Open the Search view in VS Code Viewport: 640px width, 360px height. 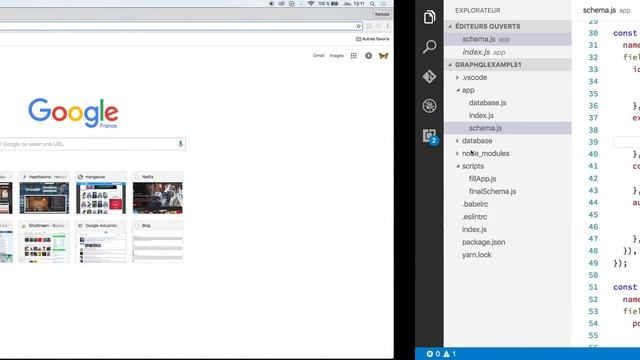(x=429, y=47)
